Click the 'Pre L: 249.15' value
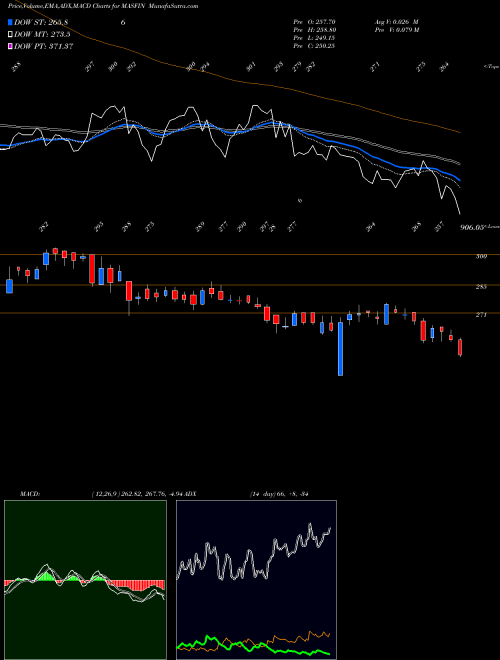 (314, 38)
